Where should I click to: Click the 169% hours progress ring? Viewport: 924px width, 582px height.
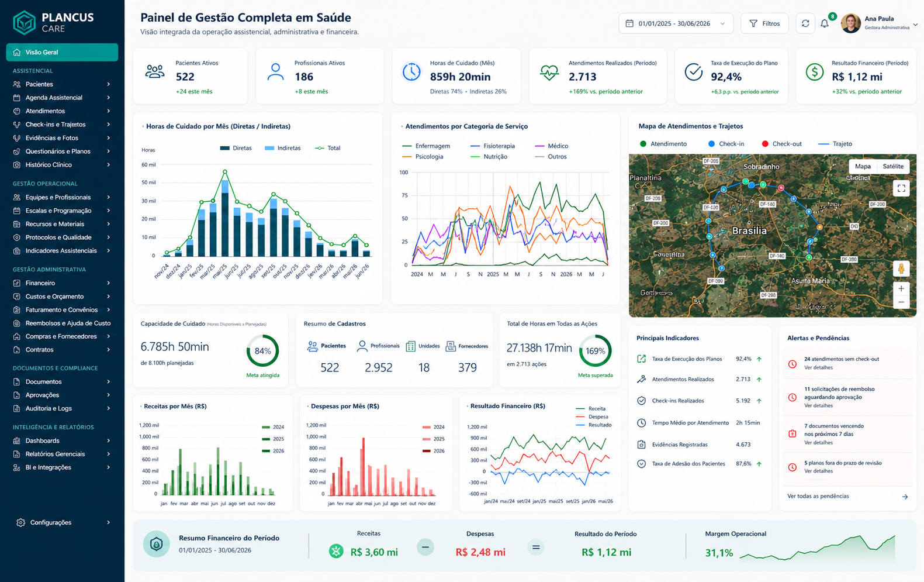[x=595, y=351]
